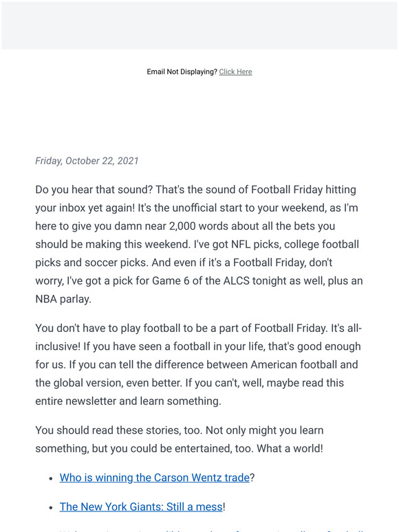Click the 'Friday, October 22, 2021' date line

pos(87,160)
